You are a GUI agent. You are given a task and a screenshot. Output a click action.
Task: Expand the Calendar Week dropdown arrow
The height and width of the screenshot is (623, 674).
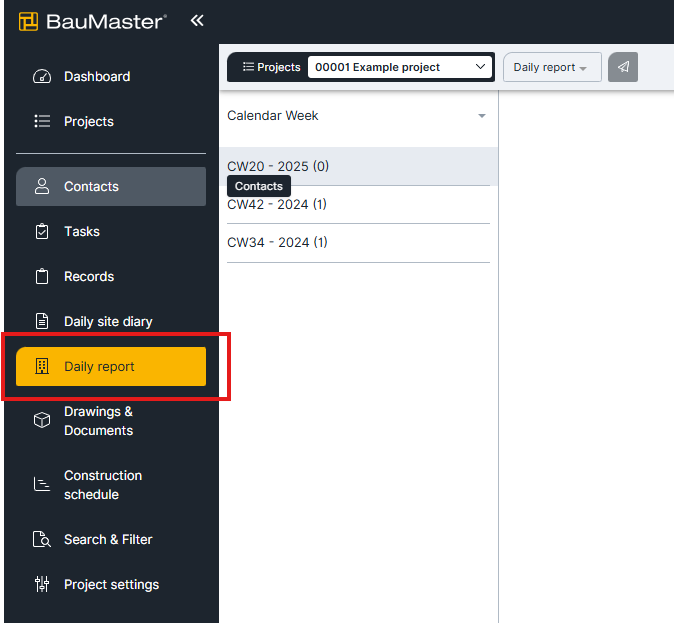click(482, 116)
